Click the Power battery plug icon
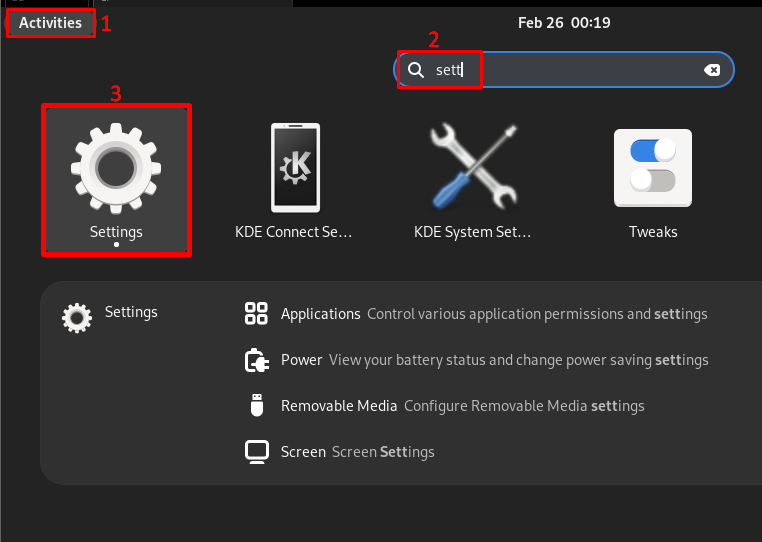Image resolution: width=762 pixels, height=542 pixels. pos(257,360)
